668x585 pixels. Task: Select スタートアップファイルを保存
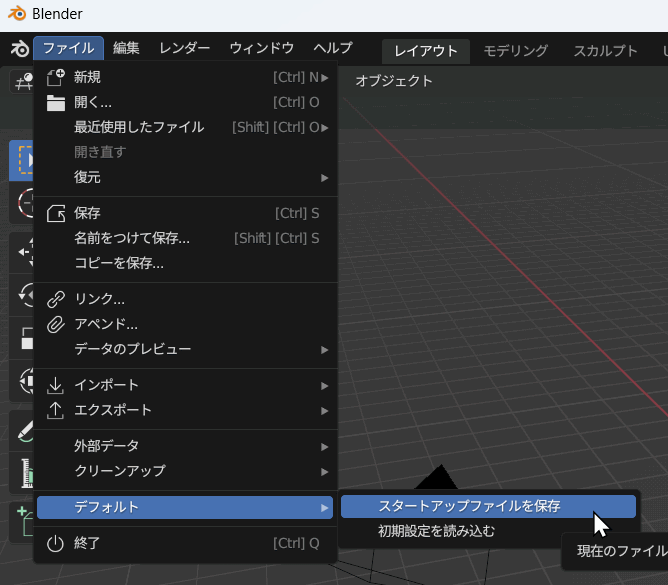click(x=488, y=506)
